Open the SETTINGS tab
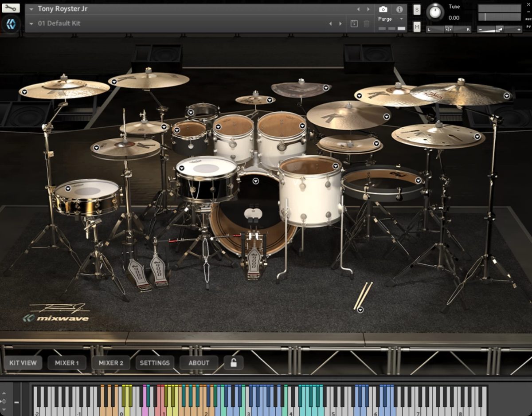The height and width of the screenshot is (416, 532). coord(155,363)
